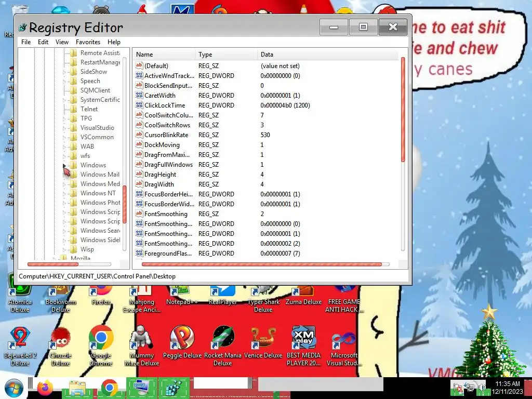The width and height of the screenshot is (532, 399).
Task: Expand the SideShow key
Action: pyautogui.click(x=64, y=72)
